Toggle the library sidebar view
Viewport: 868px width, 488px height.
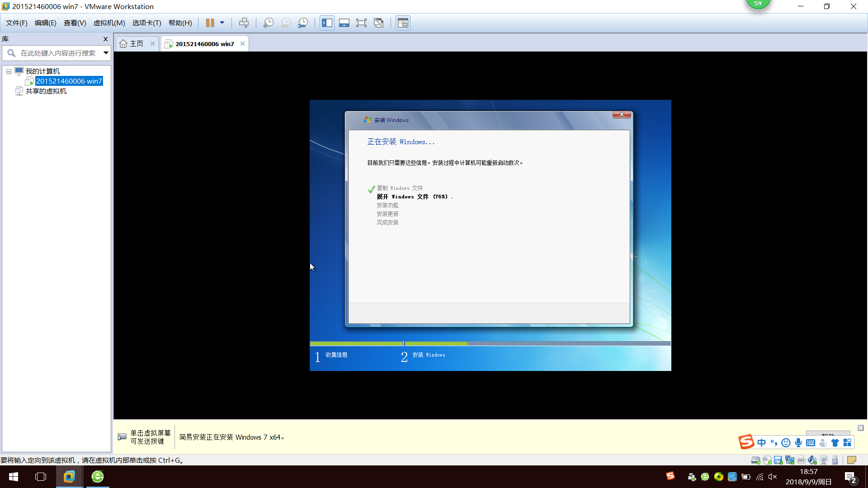pyautogui.click(x=327, y=23)
